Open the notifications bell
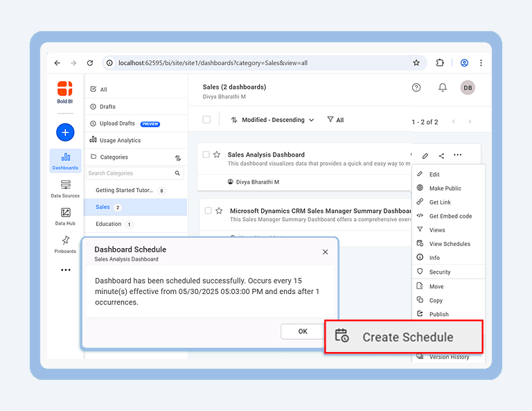532x411 pixels. pyautogui.click(x=443, y=87)
